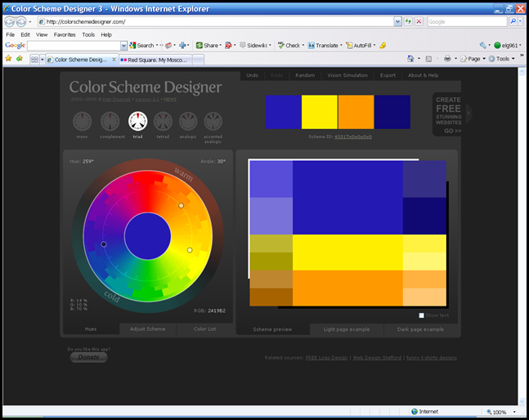Pick the analogic scheme icon
The image size is (529, 420).
pos(188,122)
